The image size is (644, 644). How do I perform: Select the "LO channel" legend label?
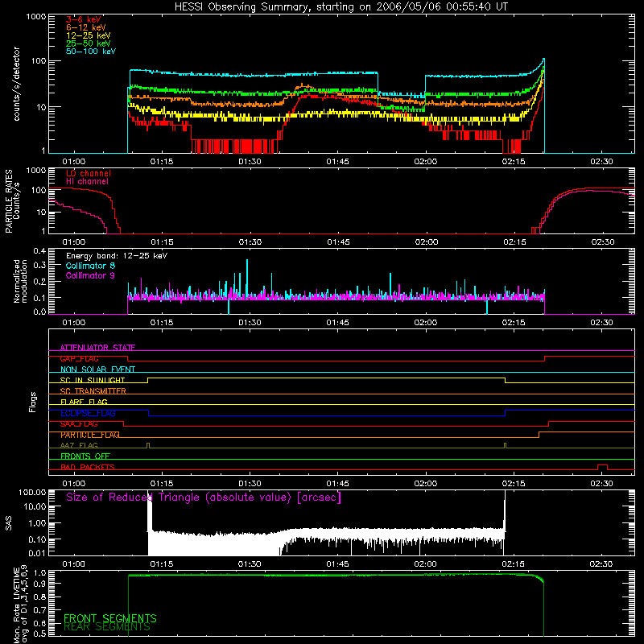pyautogui.click(x=89, y=173)
